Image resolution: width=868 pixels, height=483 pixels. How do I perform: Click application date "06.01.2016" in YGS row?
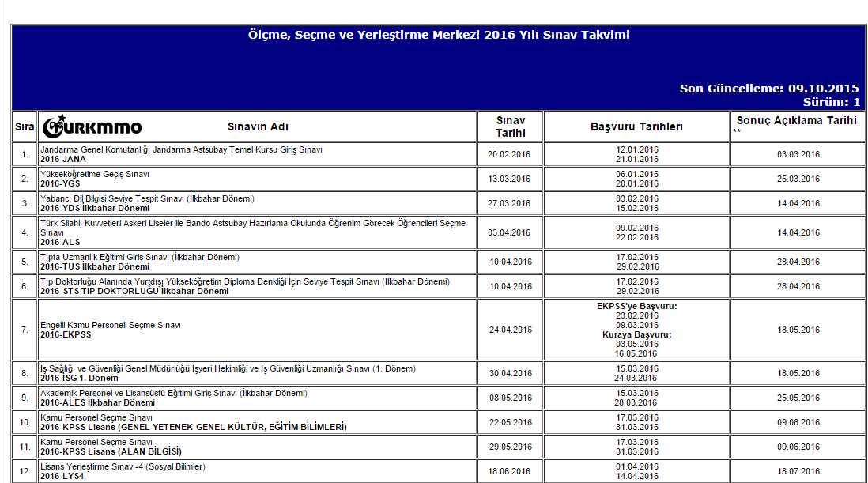pyautogui.click(x=637, y=174)
